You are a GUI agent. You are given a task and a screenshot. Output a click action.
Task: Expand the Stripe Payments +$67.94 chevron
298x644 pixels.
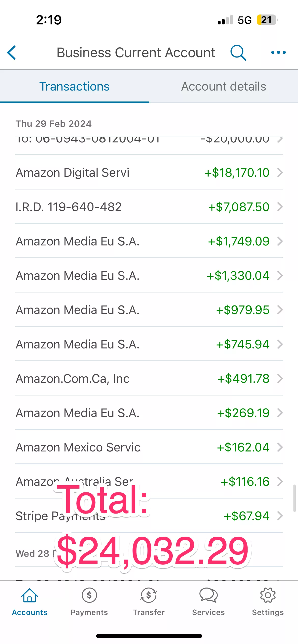[x=280, y=516]
